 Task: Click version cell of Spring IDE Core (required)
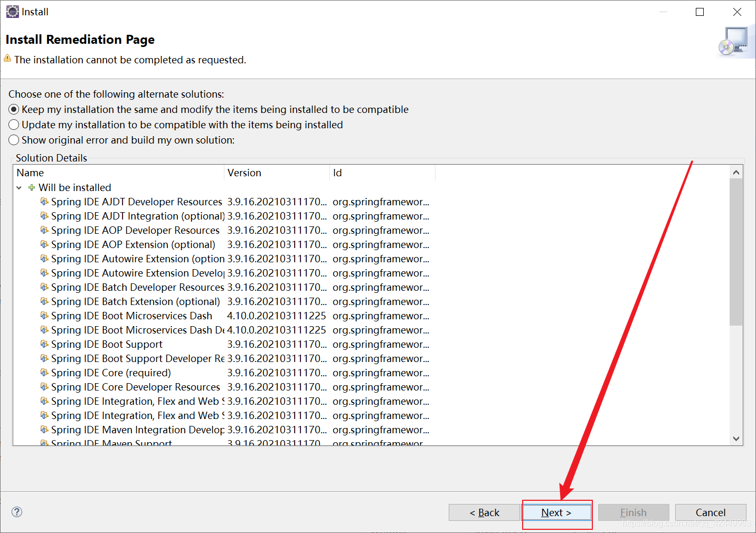click(277, 373)
